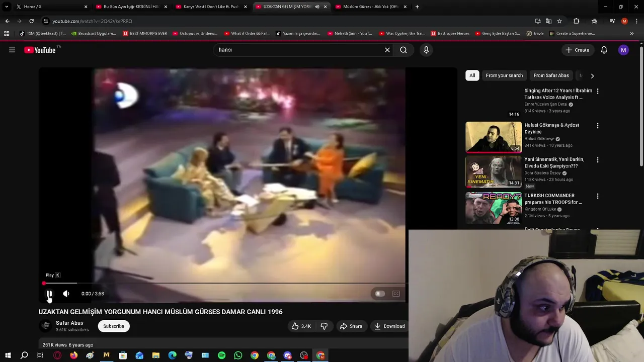Switch to the Bu Gün Ayın Işığı tab

(x=130, y=7)
